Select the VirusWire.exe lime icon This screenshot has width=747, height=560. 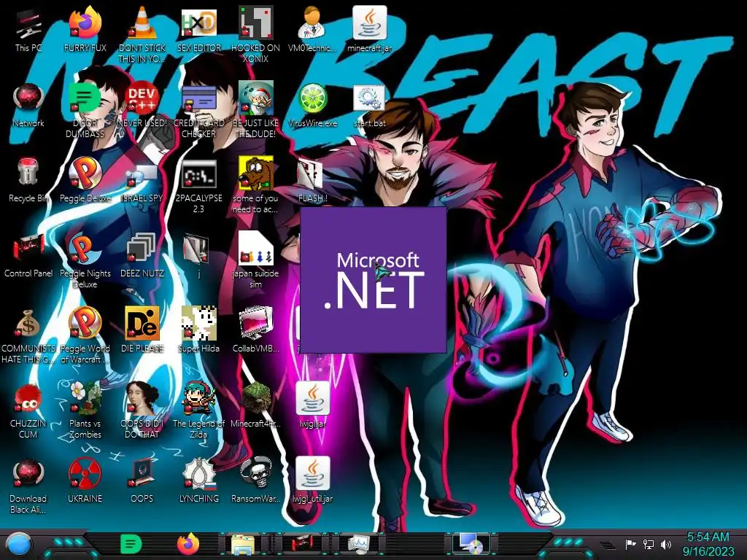(312, 106)
